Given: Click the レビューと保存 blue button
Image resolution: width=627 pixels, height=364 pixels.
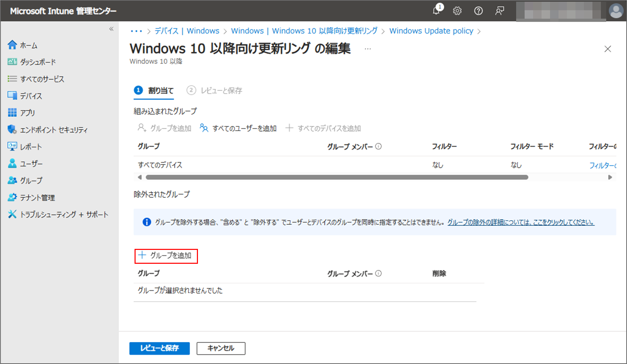Looking at the screenshot, I should [159, 348].
